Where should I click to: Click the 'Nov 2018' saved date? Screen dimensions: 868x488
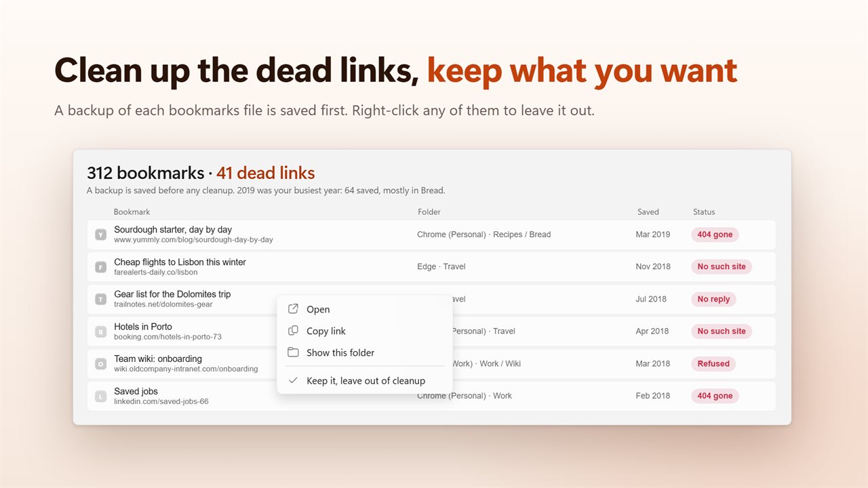click(x=653, y=267)
